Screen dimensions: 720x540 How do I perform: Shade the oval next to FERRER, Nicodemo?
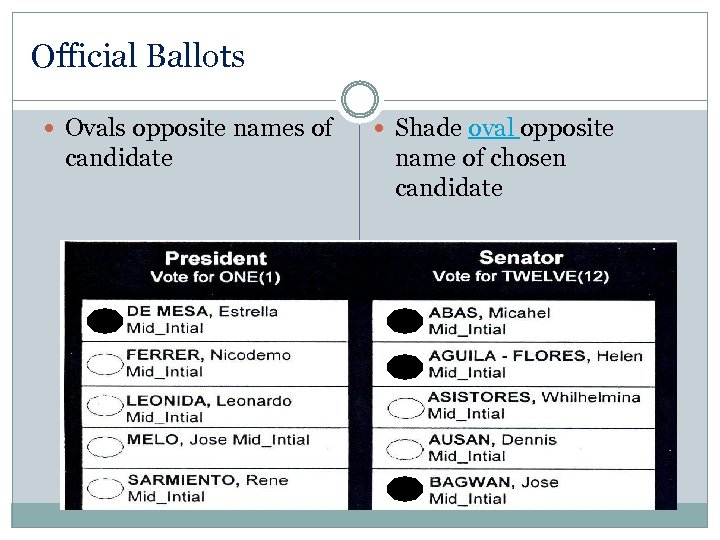tap(104, 364)
